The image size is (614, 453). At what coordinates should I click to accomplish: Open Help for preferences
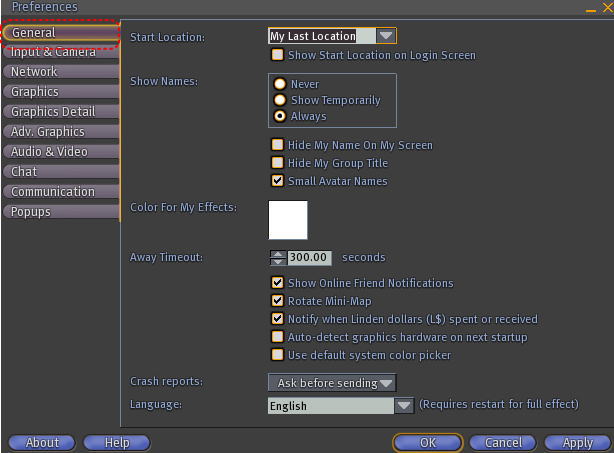pyautogui.click(x=117, y=443)
